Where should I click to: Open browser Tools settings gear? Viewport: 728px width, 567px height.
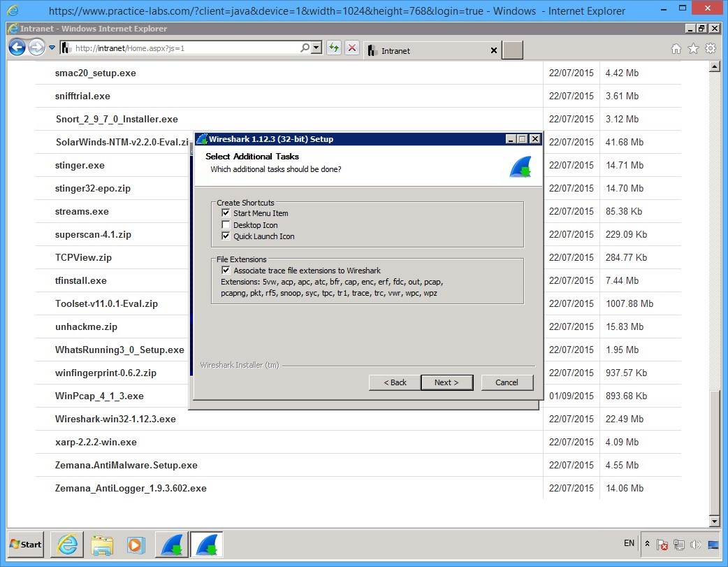click(711, 50)
